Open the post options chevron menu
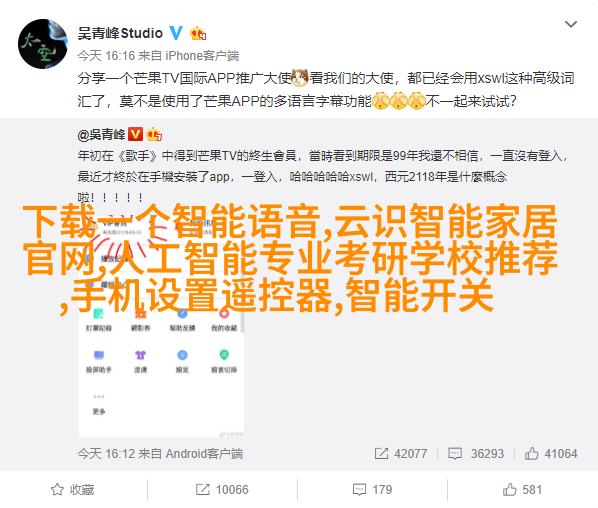This screenshot has width=598, height=508. [571, 24]
